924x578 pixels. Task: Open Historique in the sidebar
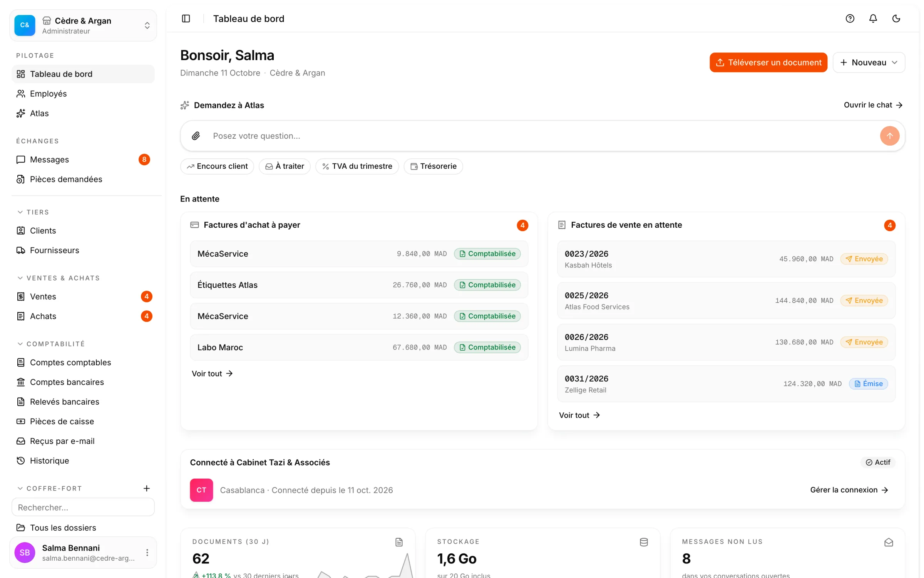coord(83,460)
